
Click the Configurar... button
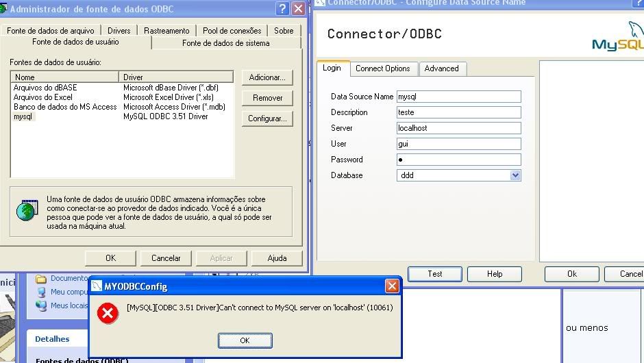click(267, 118)
